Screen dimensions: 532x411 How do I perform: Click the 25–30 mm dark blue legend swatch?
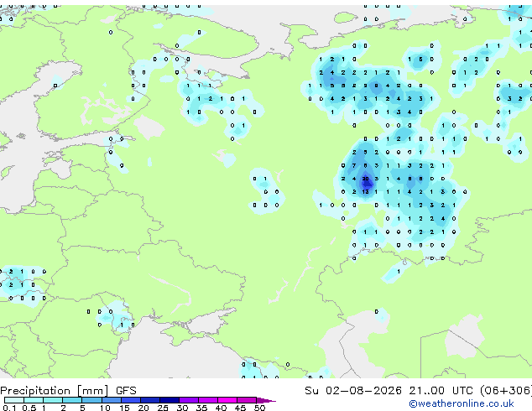click(x=170, y=400)
